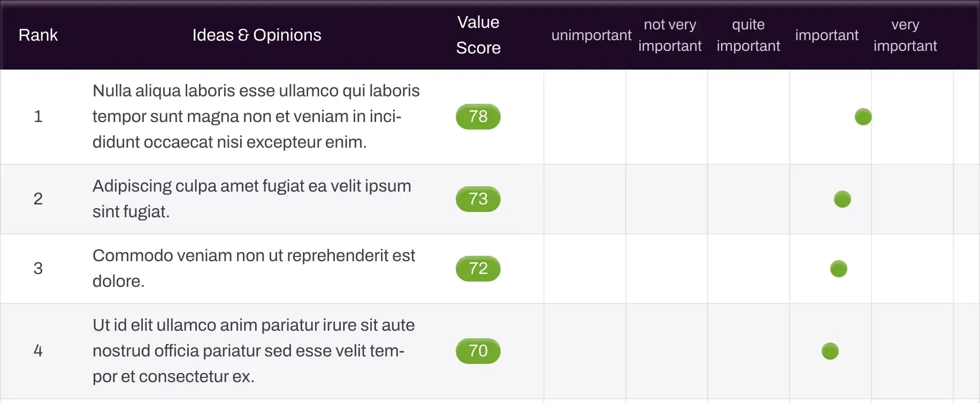Screen dimensions: 980x403
Task: Select the 'not very important' scale header
Action: 670,35
